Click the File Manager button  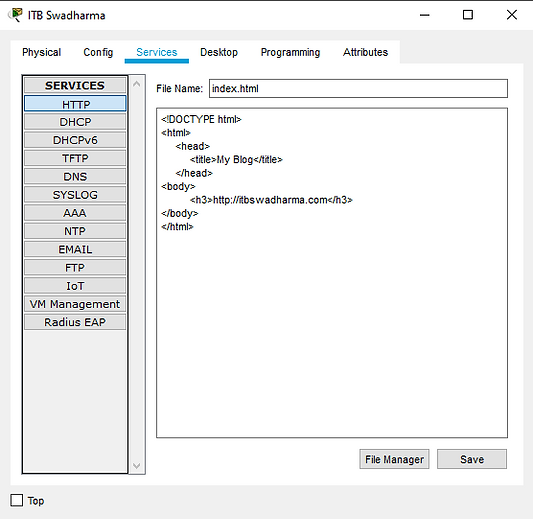pyautogui.click(x=394, y=459)
